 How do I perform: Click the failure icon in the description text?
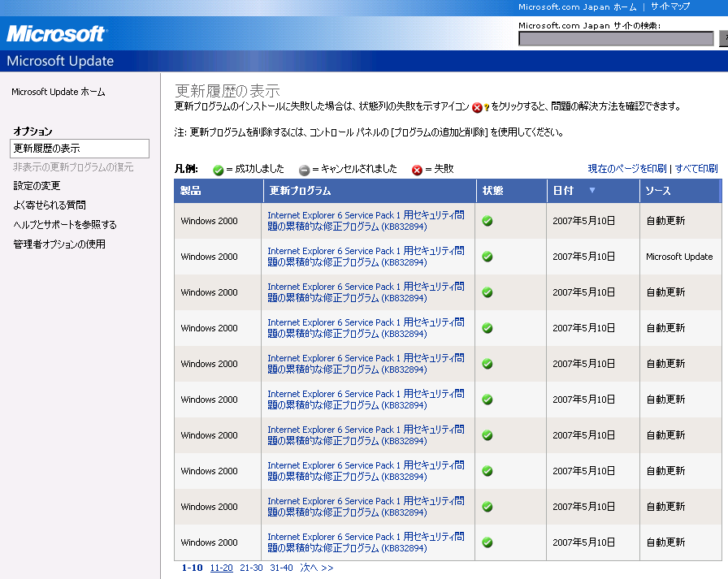pyautogui.click(x=478, y=107)
